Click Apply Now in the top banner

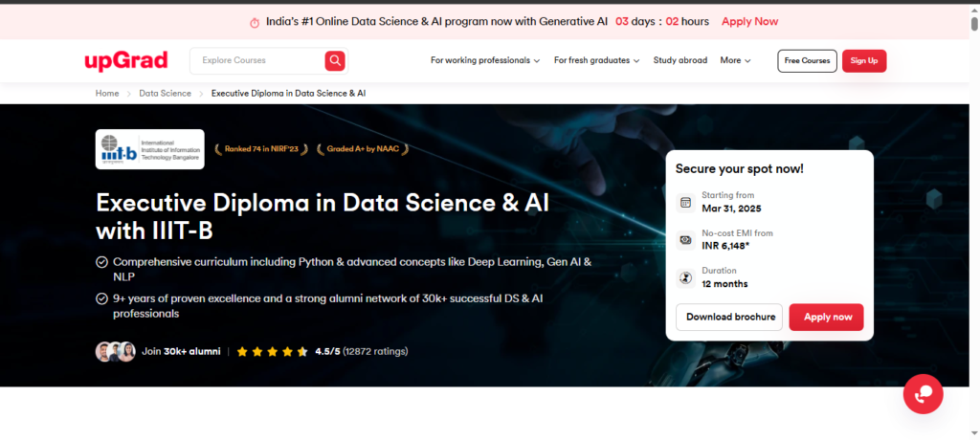749,21
